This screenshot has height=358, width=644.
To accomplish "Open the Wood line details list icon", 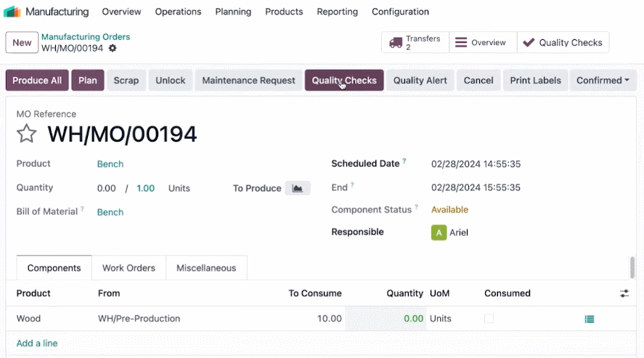I will (x=590, y=319).
